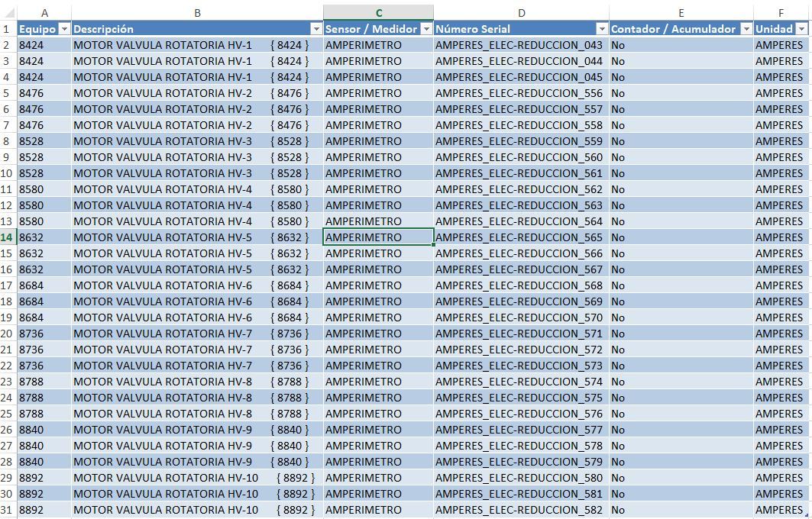Open the Equipo column filter dropdown
This screenshot has width=812, height=519.
(x=64, y=29)
